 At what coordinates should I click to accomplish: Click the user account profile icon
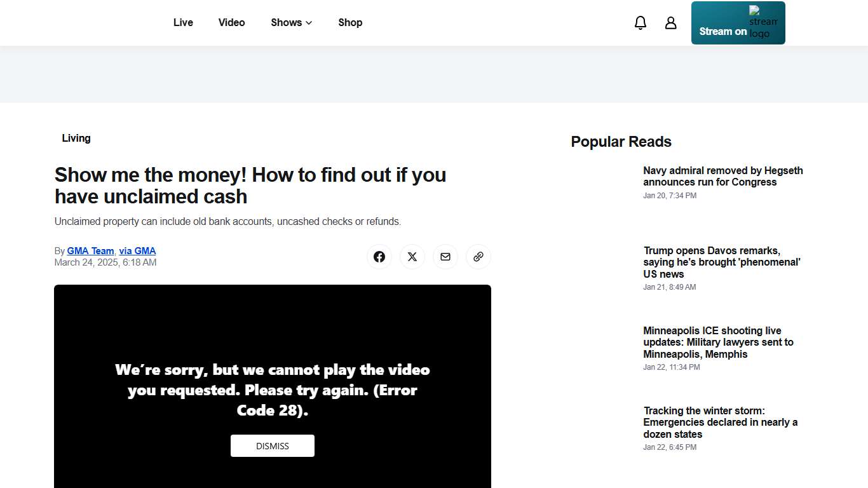(670, 23)
